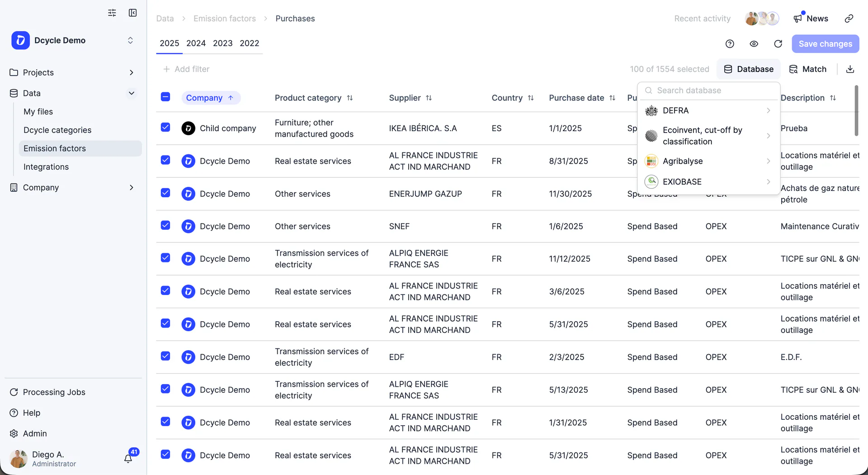Click the help question mark icon
The height and width of the screenshot is (475, 868).
[x=730, y=44]
